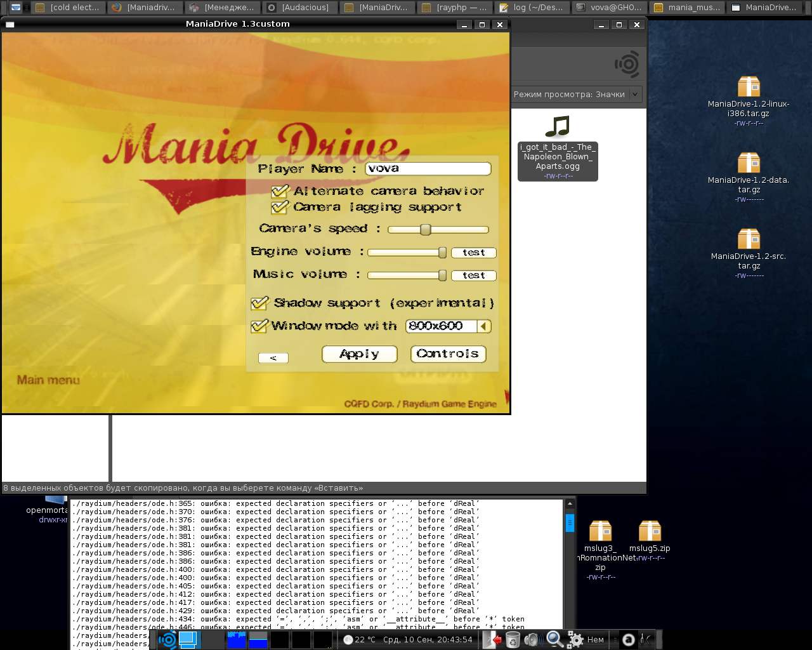Switch to the [cold elect... taskbar window
Viewport: 812px width, 650px height.
click(x=67, y=8)
